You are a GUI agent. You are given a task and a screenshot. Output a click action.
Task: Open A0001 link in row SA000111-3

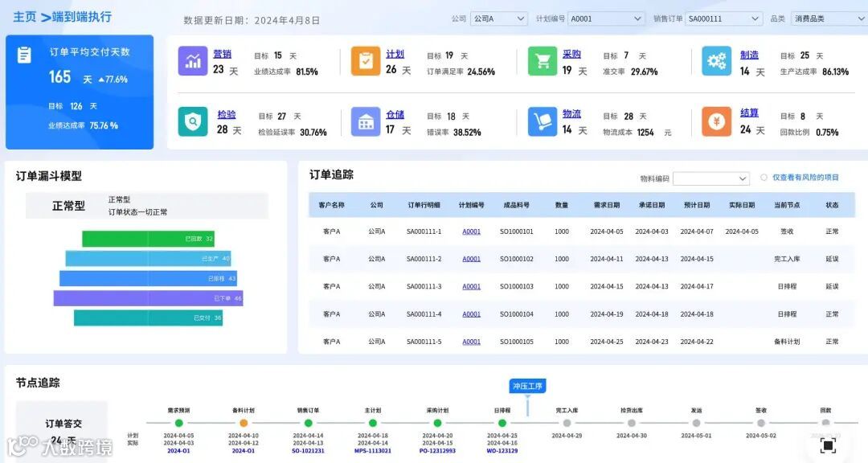tap(471, 286)
